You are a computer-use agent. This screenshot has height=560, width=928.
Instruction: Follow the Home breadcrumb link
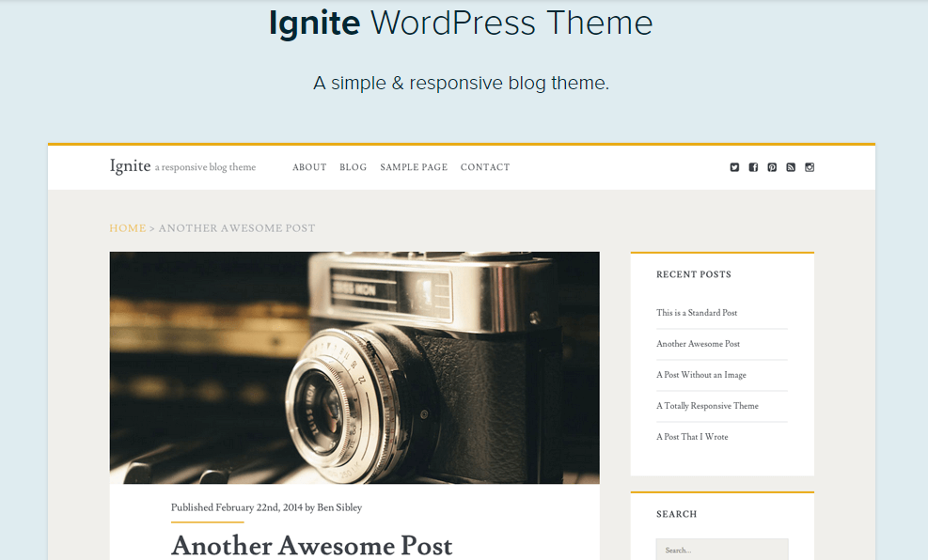(128, 228)
